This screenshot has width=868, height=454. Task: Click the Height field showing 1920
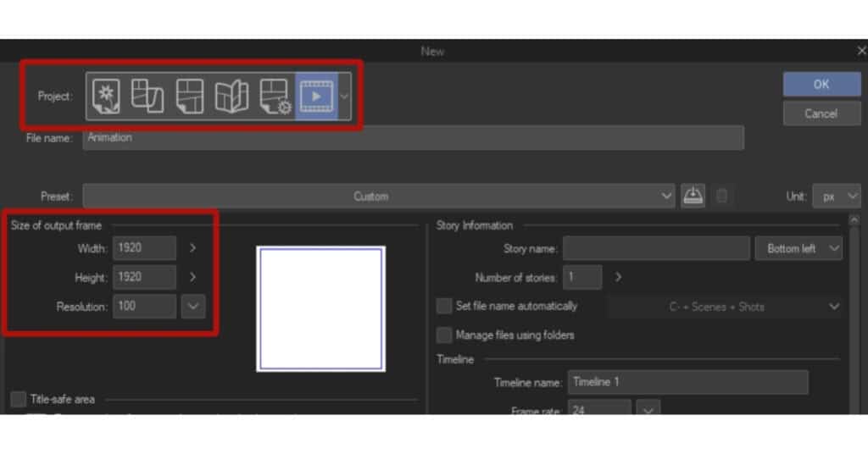click(x=144, y=277)
